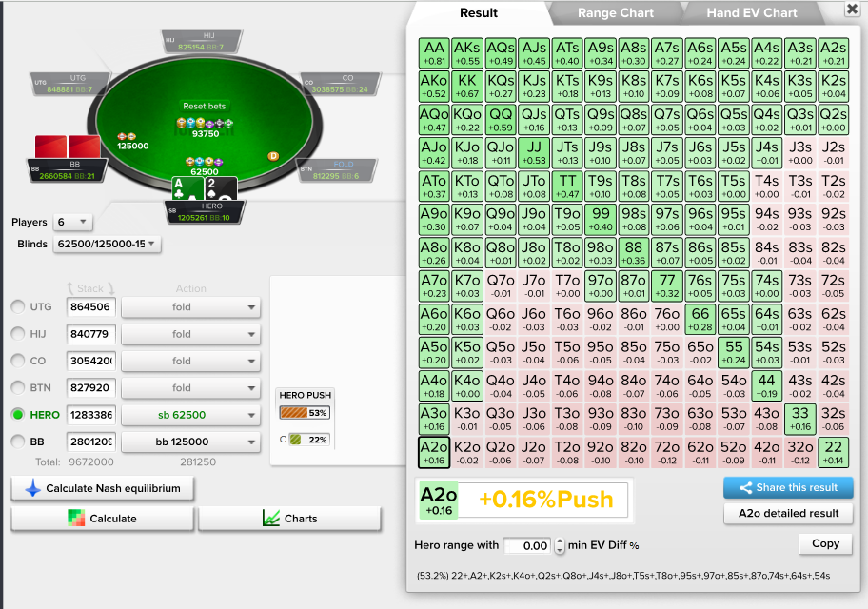Image resolution: width=868 pixels, height=609 pixels.
Task: Click the Stack column left arrow icon
Action: (x=70, y=288)
